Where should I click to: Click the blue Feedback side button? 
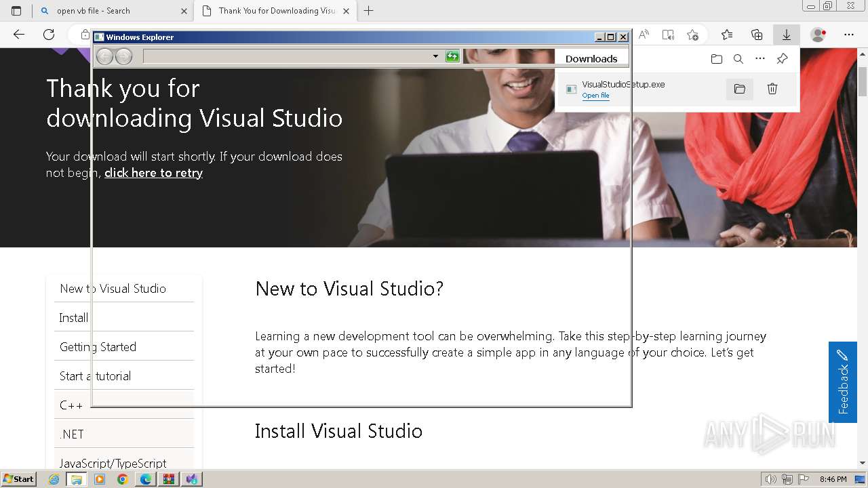[x=843, y=382]
